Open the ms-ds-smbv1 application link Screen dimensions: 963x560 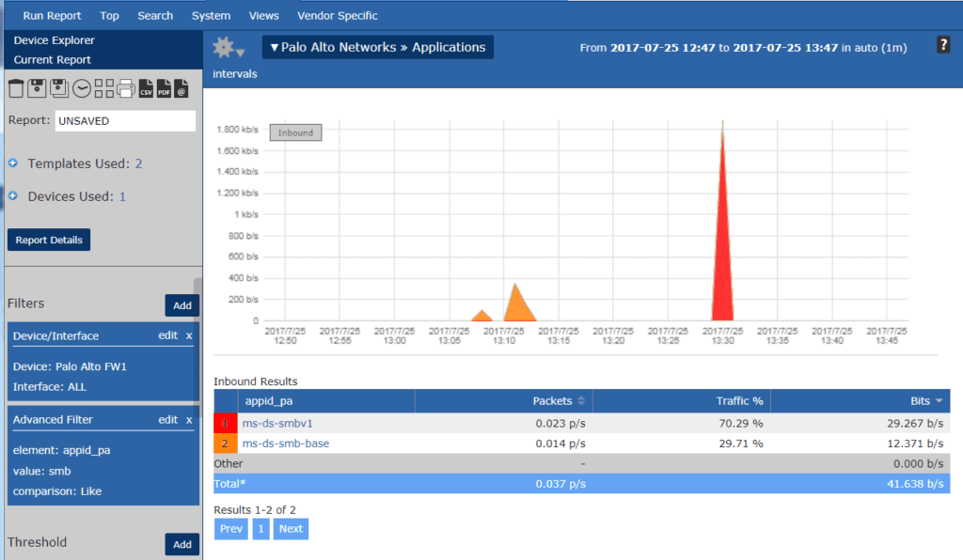(277, 423)
